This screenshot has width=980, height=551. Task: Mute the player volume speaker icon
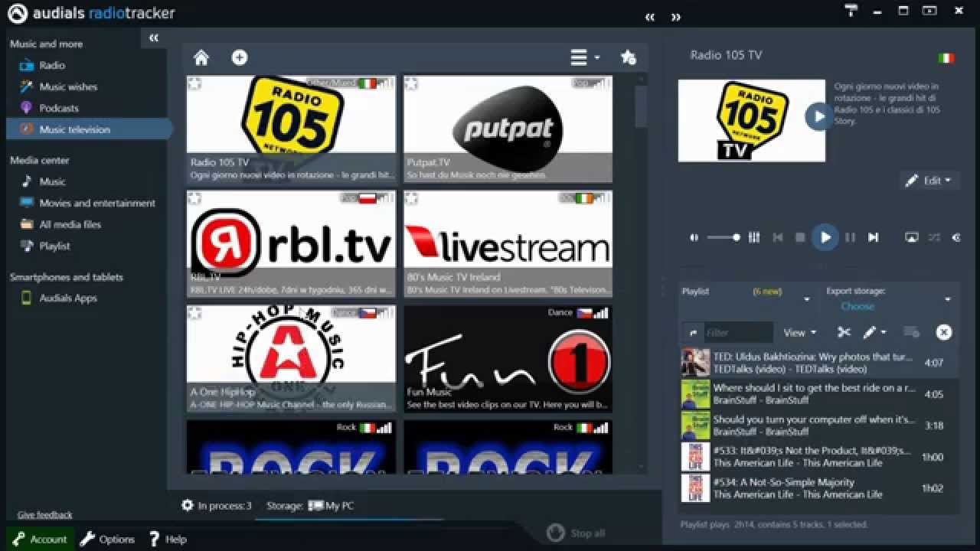click(x=694, y=237)
